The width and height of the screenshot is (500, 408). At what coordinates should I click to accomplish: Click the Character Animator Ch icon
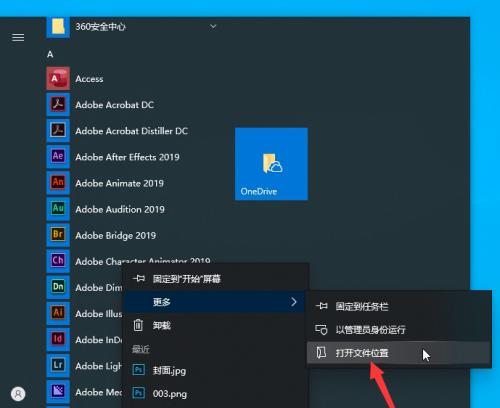coord(58,261)
